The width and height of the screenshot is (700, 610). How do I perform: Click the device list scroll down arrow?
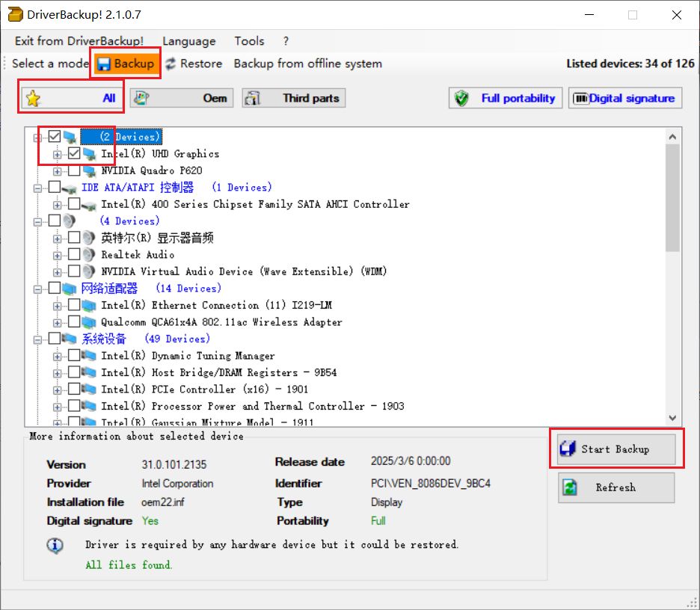point(672,418)
